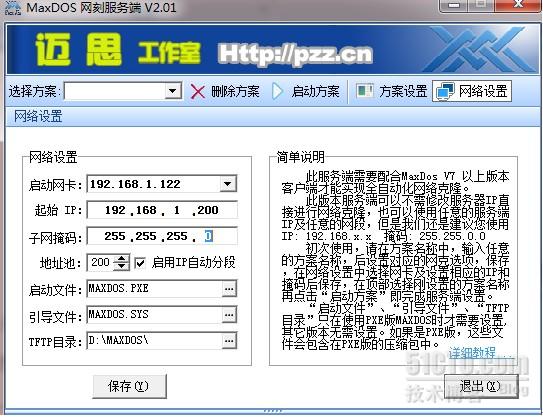Click the red X delete scheme icon

(x=198, y=92)
